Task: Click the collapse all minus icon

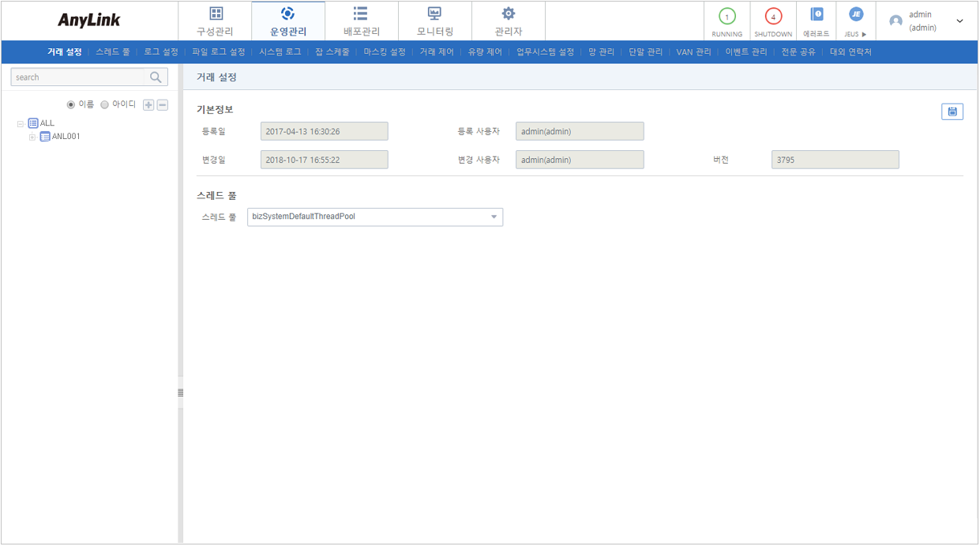Action: [x=162, y=105]
